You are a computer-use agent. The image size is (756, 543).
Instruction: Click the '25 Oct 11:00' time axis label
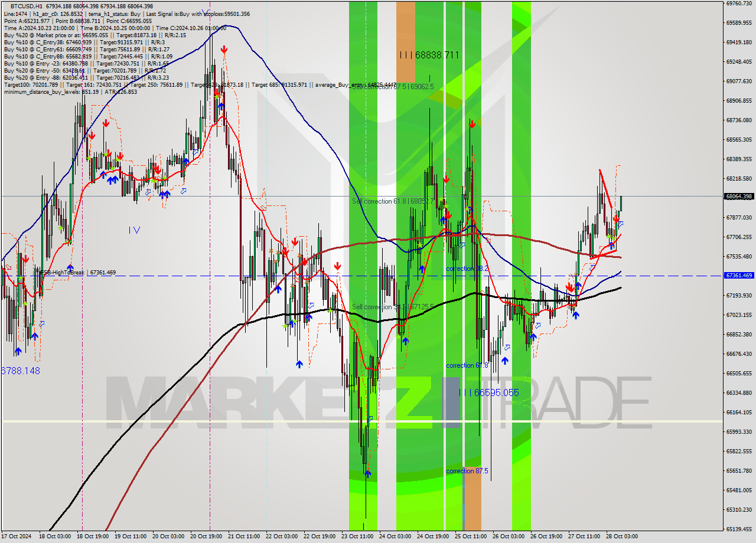click(x=470, y=537)
